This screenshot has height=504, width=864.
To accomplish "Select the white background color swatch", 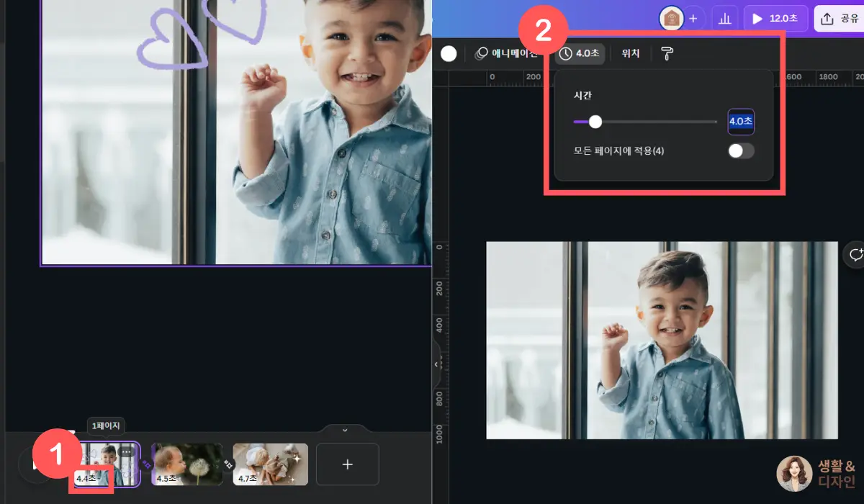I will [x=449, y=53].
